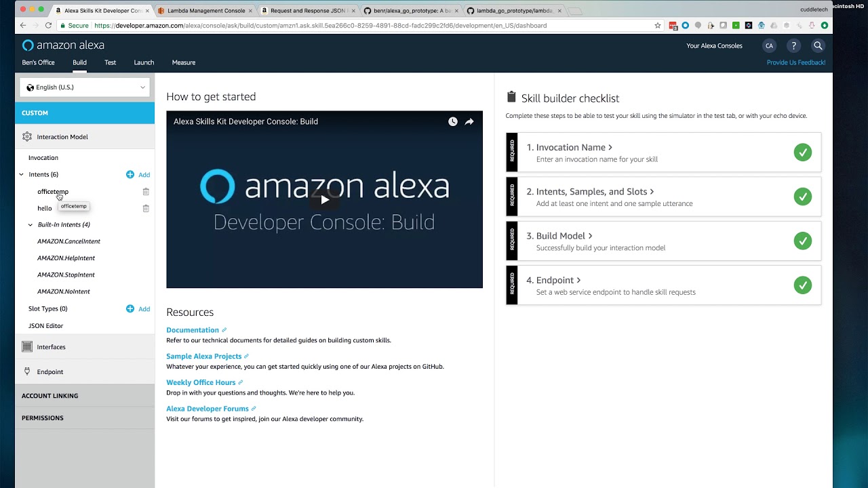Open the help question mark icon

793,45
